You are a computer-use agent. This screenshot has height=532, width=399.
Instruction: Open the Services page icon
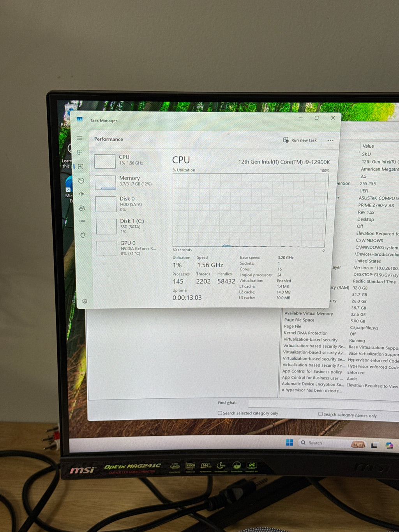83,235
